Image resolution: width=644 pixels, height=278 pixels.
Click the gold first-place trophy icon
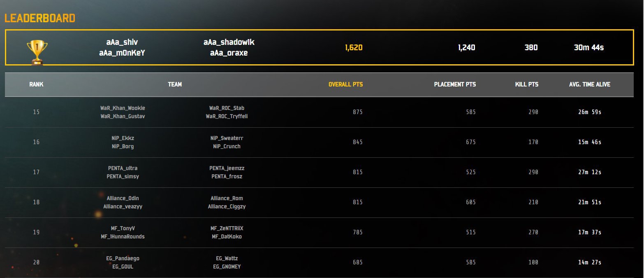(x=37, y=52)
